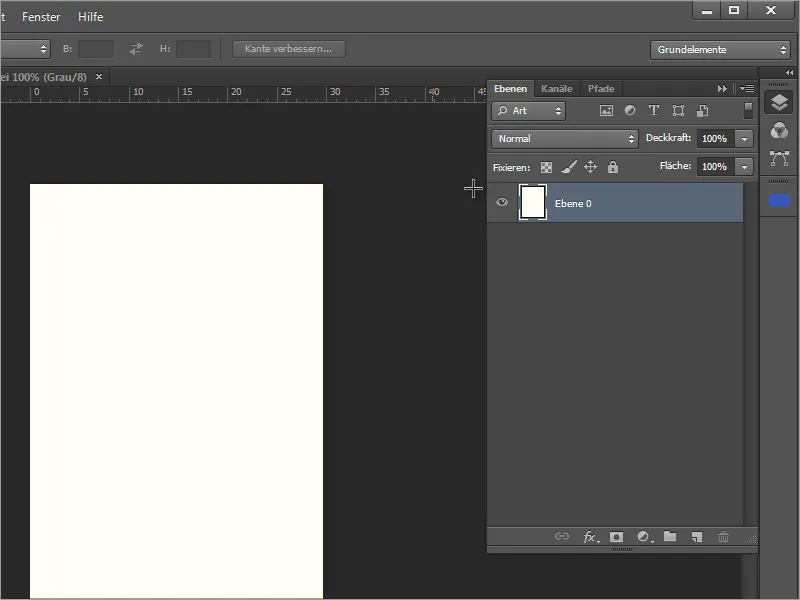Viewport: 800px width, 600px height.
Task: Lock all properties of Ebene 0
Action: pyautogui.click(x=612, y=166)
